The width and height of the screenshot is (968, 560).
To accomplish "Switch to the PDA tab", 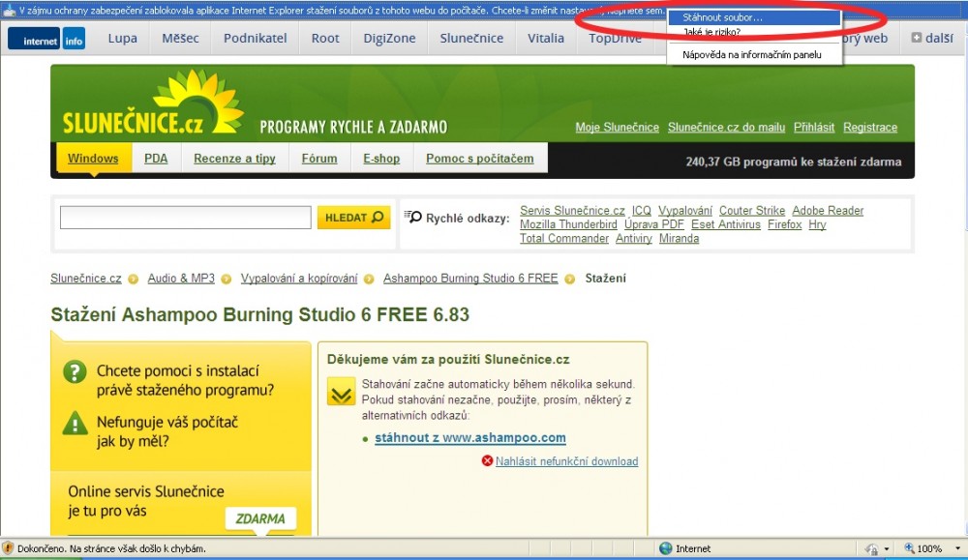I will click(156, 159).
